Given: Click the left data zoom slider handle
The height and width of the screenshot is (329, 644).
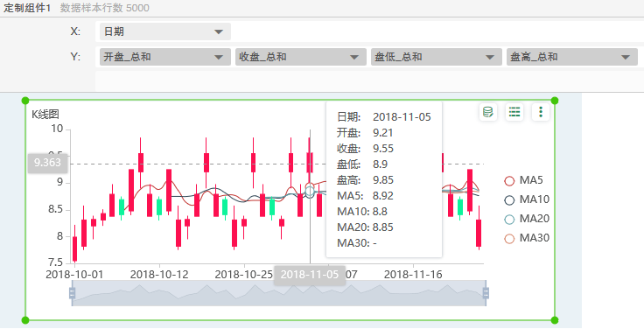Looking at the screenshot, I should coord(73,293).
